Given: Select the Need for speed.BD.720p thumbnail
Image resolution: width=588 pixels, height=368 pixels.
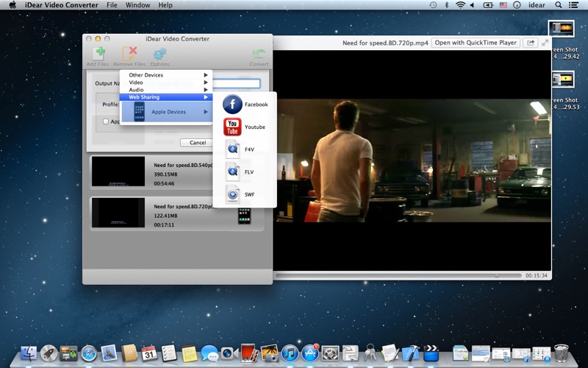Looking at the screenshot, I should (x=118, y=213).
